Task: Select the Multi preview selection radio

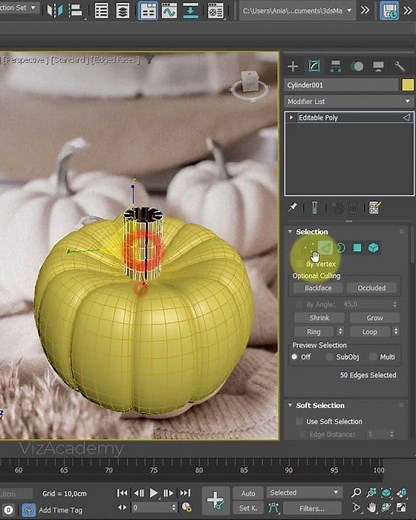Action: pyautogui.click(x=373, y=357)
